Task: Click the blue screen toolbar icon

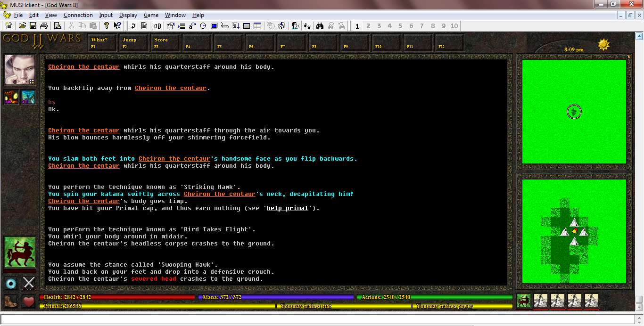Action: [214, 26]
